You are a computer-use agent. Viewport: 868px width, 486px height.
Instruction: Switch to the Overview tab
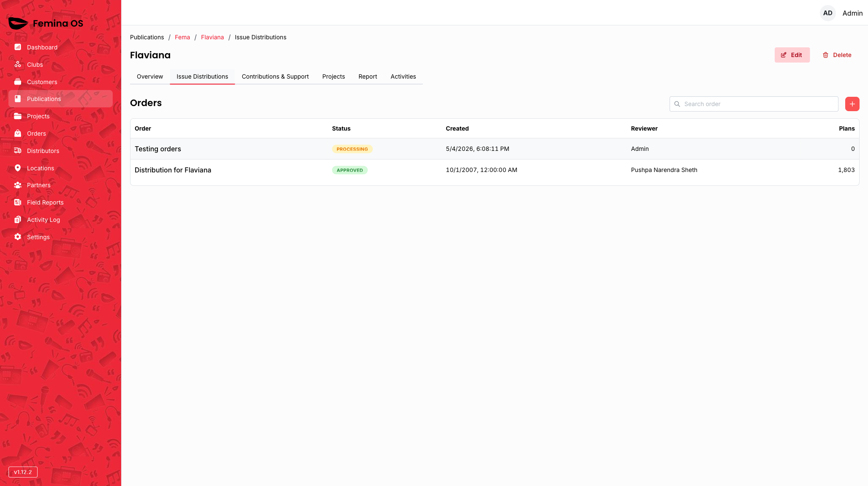[150, 76]
